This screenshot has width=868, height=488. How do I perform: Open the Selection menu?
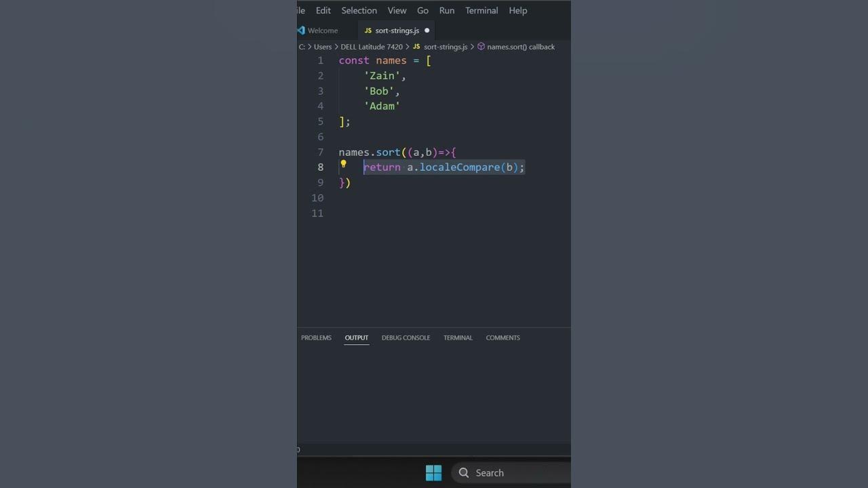click(x=359, y=10)
